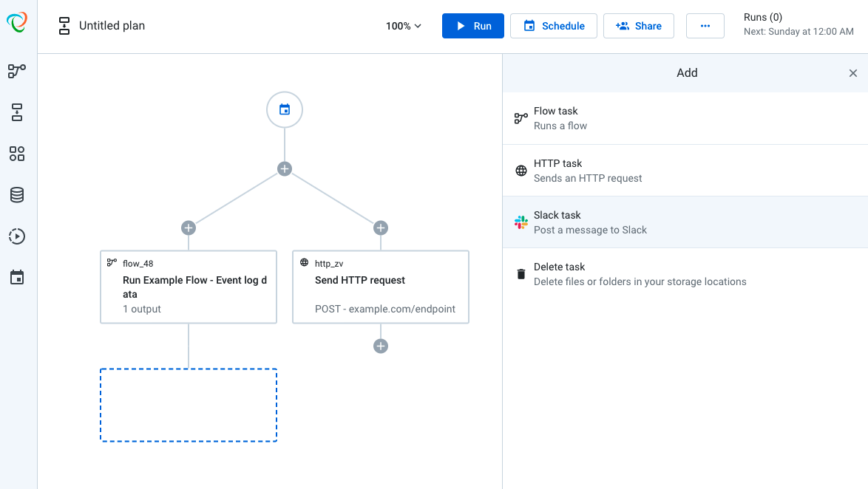This screenshot has height=489, width=868.
Task: Click the app logo in the top-left corner
Action: 16,23
